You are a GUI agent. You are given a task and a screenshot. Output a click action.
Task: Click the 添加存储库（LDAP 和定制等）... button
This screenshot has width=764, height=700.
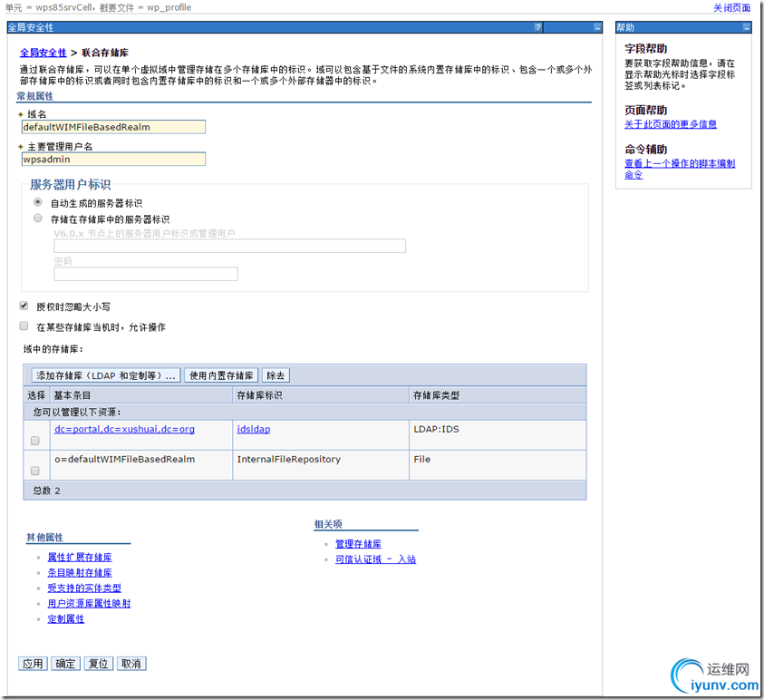106,375
